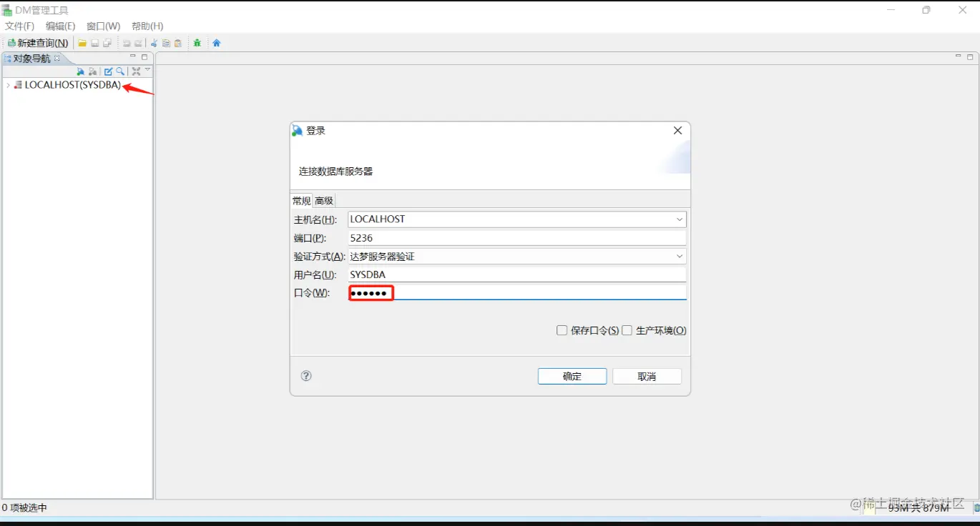Image resolution: width=980 pixels, height=526 pixels.
Task: Enable the 生产环境(O) checkbox
Action: tap(627, 331)
